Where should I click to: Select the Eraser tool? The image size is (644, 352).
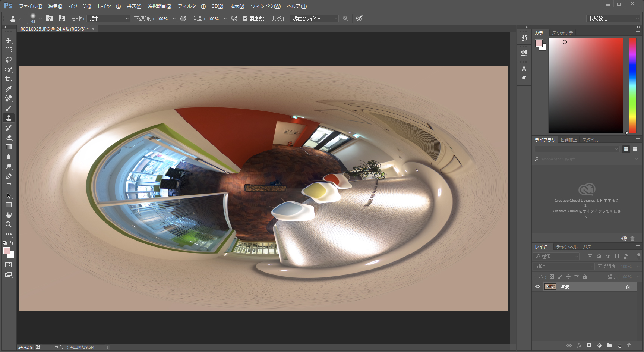pos(9,137)
